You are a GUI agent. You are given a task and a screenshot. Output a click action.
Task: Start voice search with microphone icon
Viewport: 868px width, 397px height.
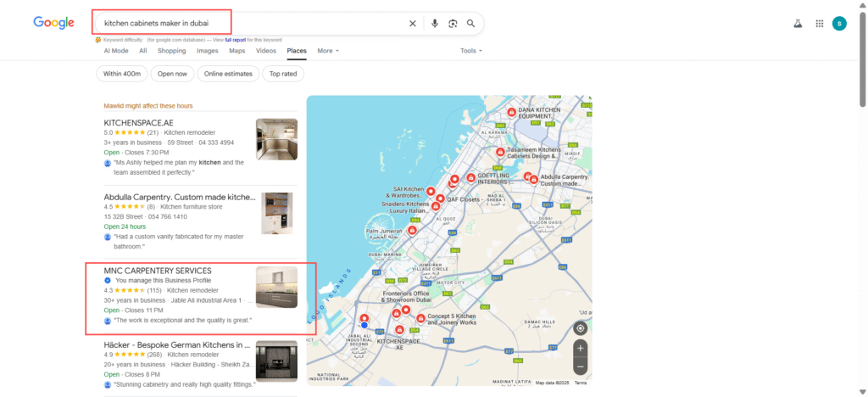pos(435,24)
